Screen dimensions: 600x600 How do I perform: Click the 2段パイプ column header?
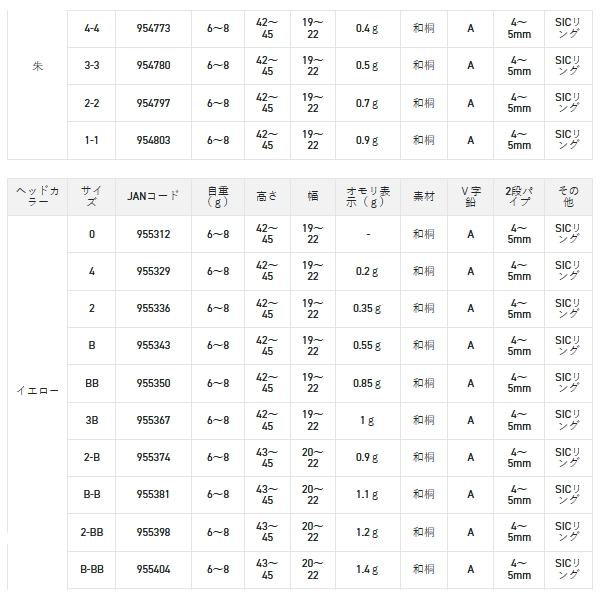[x=519, y=196]
